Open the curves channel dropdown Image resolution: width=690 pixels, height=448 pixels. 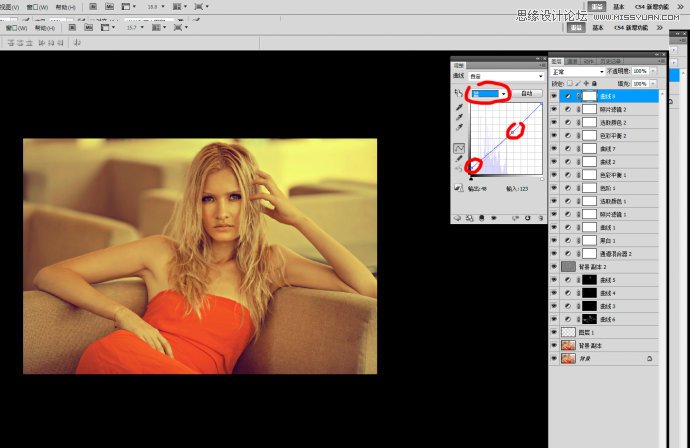pos(489,93)
